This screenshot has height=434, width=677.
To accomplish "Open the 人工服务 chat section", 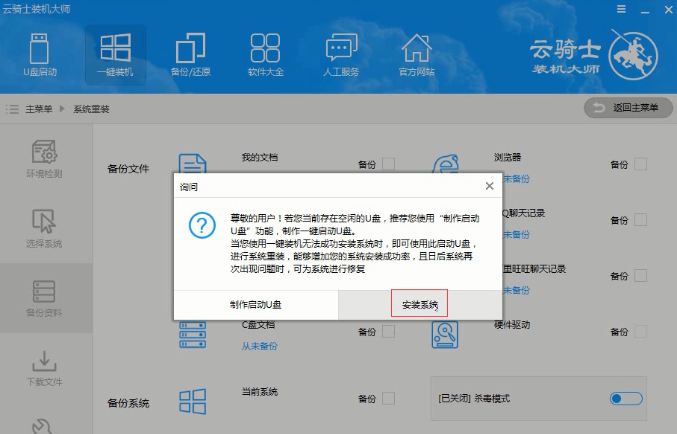I will (341, 55).
